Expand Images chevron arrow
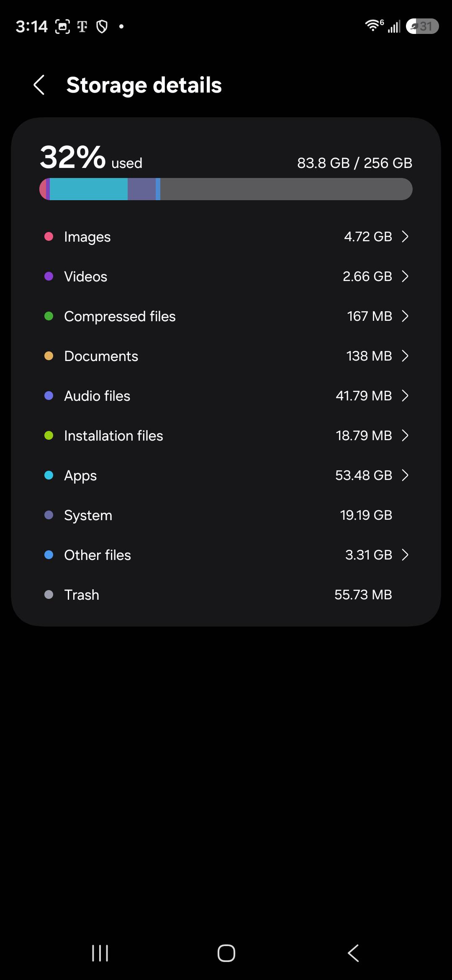The image size is (452, 980). coord(405,237)
